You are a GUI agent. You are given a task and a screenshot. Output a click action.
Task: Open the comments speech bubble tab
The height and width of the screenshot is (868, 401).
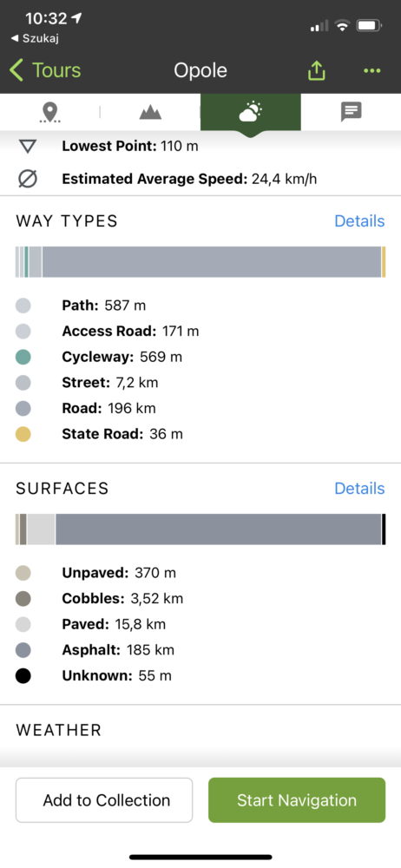[352, 112]
